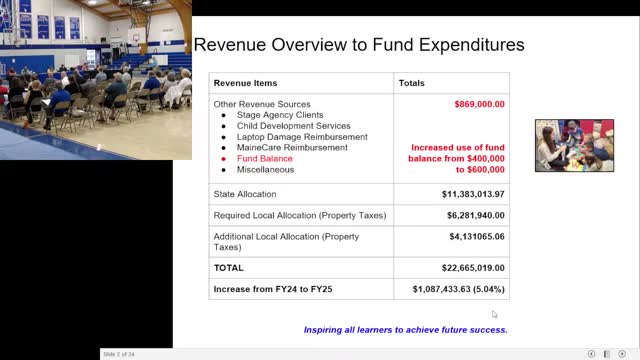The width and height of the screenshot is (640, 360).
Task: Click the 'Stage Agency Clients' bullet
Action: click(x=280, y=115)
